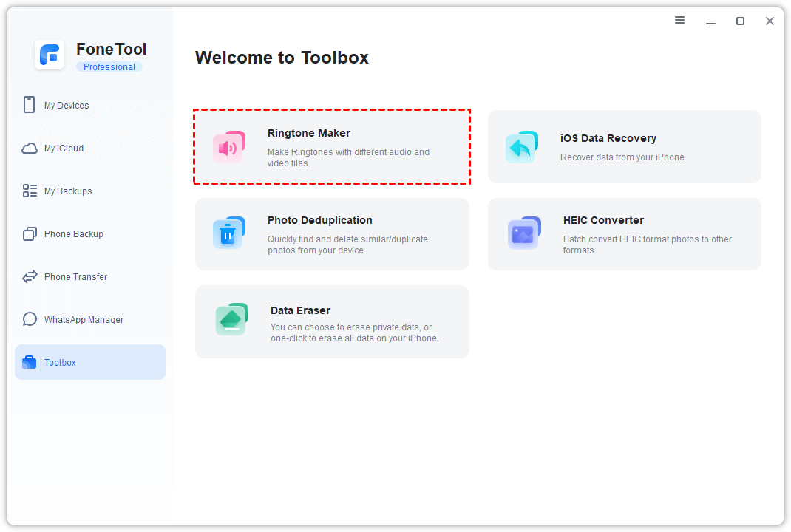Image resolution: width=791 pixels, height=532 pixels.
Task: Click the green Data Eraser icon
Action: [231, 319]
